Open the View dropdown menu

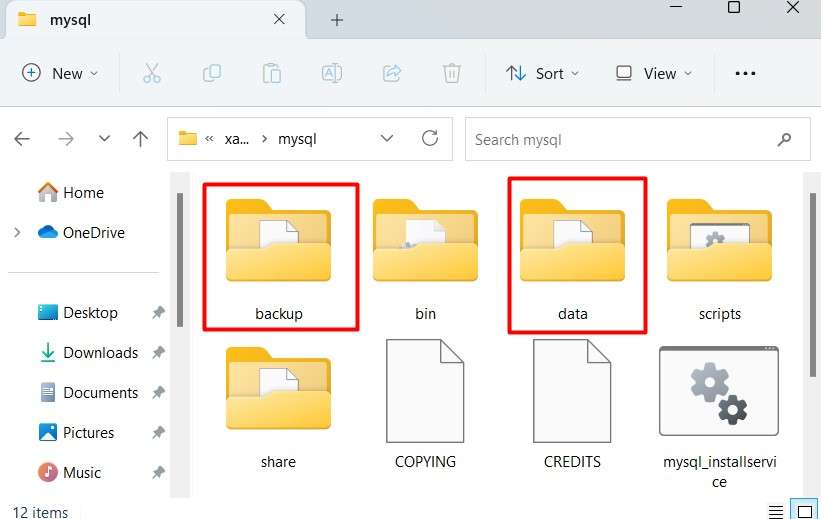pos(654,73)
